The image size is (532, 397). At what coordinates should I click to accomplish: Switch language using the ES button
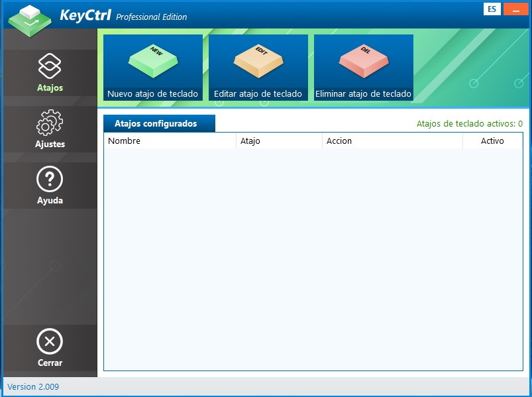click(492, 9)
